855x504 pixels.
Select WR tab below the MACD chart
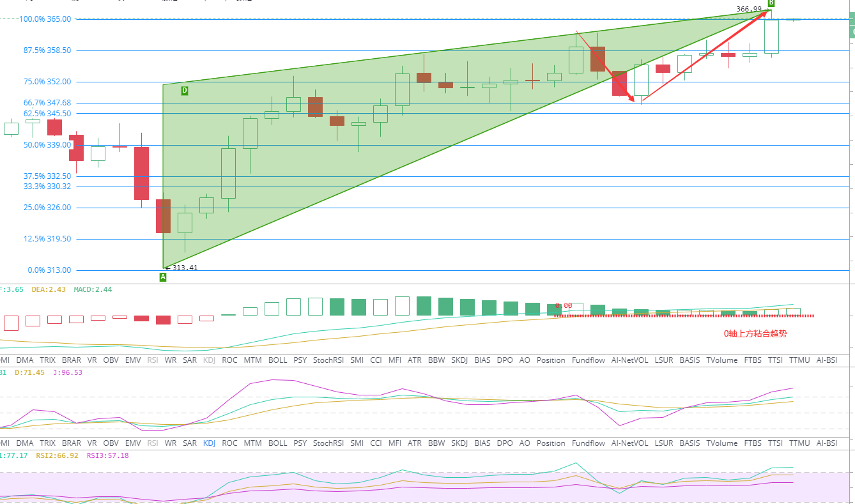(171, 360)
